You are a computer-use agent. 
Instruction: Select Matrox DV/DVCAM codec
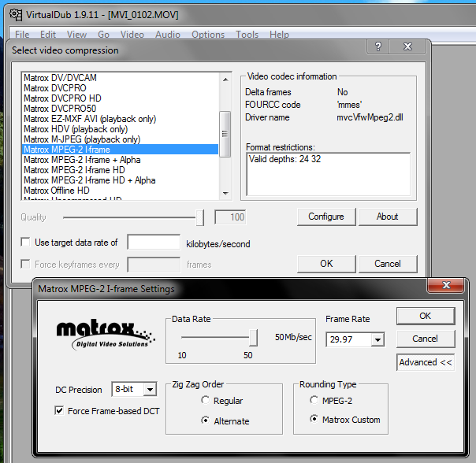coord(121,78)
